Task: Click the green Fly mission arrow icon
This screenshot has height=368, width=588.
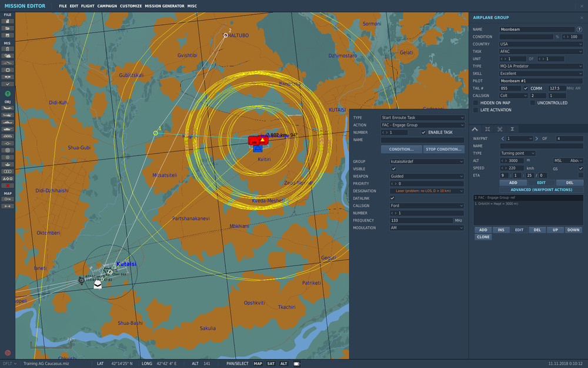Action: click(8, 94)
